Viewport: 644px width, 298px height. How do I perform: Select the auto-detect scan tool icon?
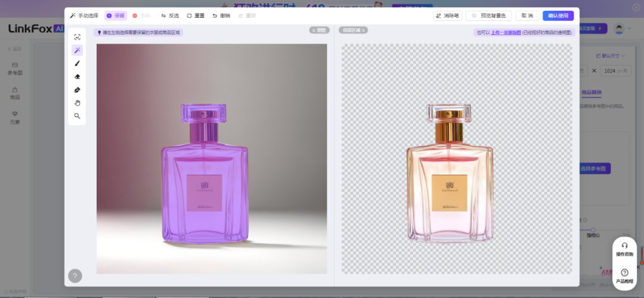pyautogui.click(x=77, y=37)
